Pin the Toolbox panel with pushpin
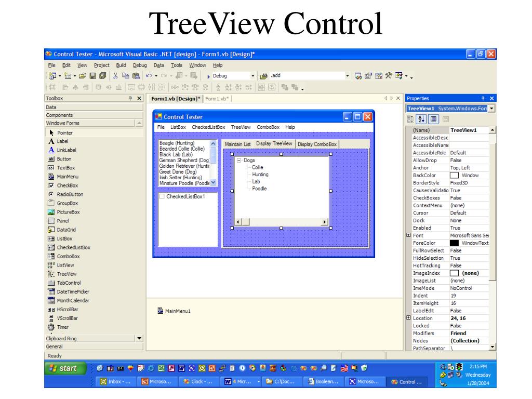Viewport: 532px width, 399px height. tap(130, 98)
